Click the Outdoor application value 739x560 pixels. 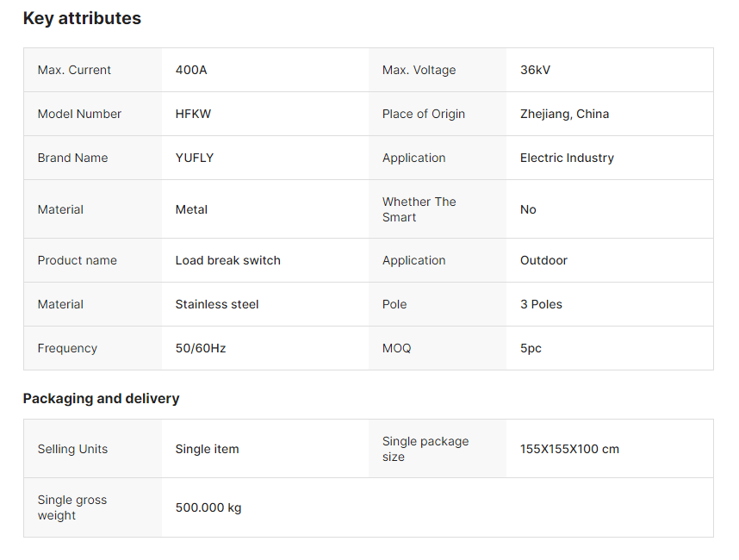tap(543, 260)
